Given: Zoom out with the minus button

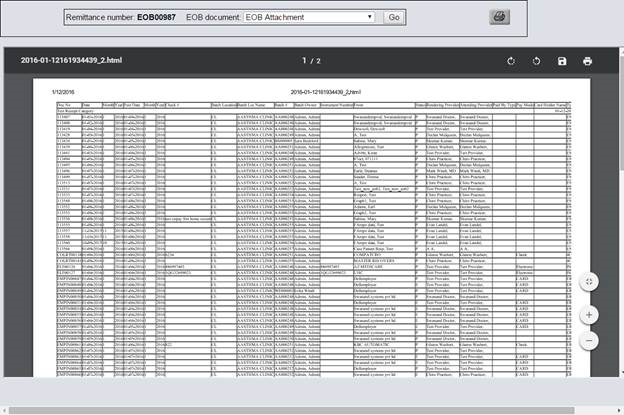Looking at the screenshot, I should click(x=589, y=341).
